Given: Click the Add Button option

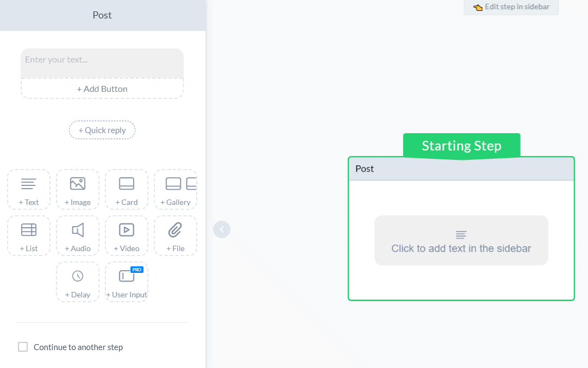Looking at the screenshot, I should (x=102, y=89).
